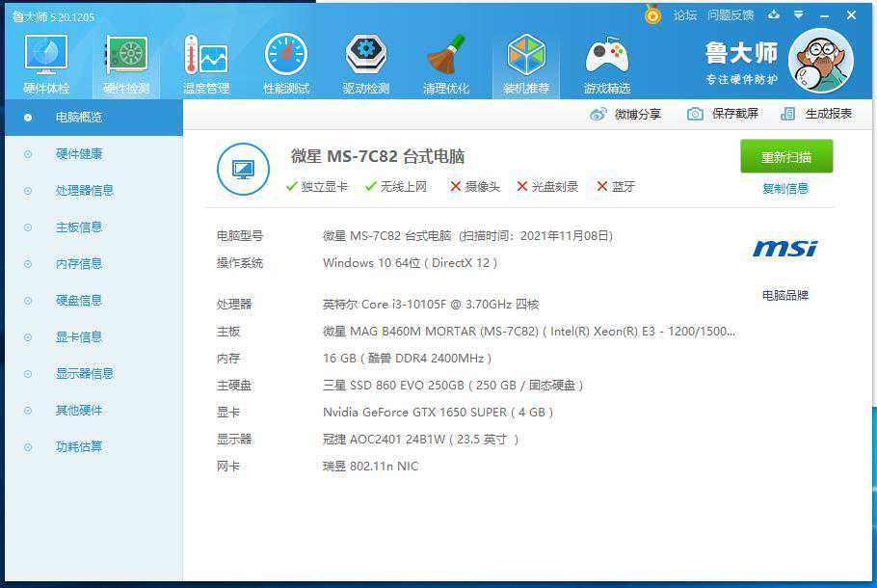
Task: Switch to 显卡信息 sidebar item
Action: pyautogui.click(x=78, y=337)
